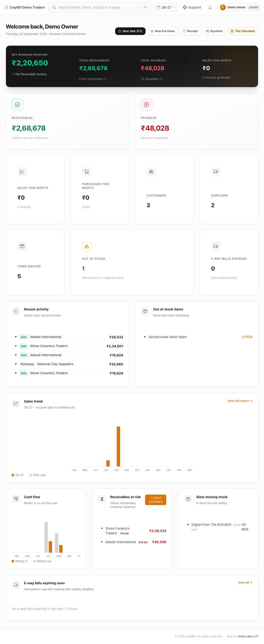Click the Out of Stock warning triangle icon
The image size is (264, 644).
(x=87, y=246)
